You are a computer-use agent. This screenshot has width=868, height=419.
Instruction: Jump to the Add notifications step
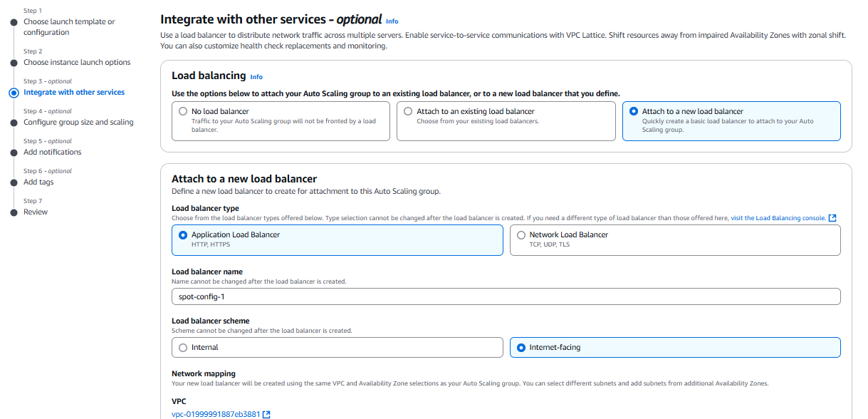[x=52, y=152]
